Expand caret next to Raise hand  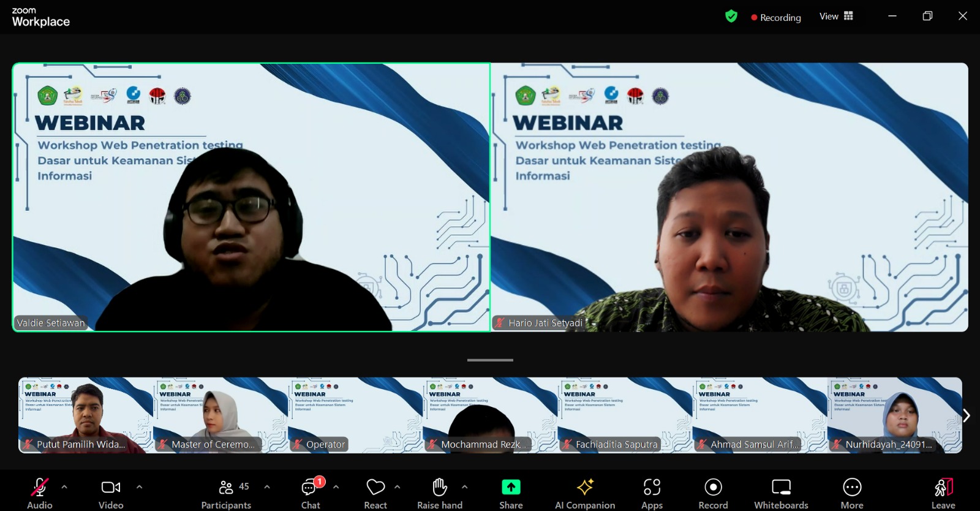[x=464, y=487]
